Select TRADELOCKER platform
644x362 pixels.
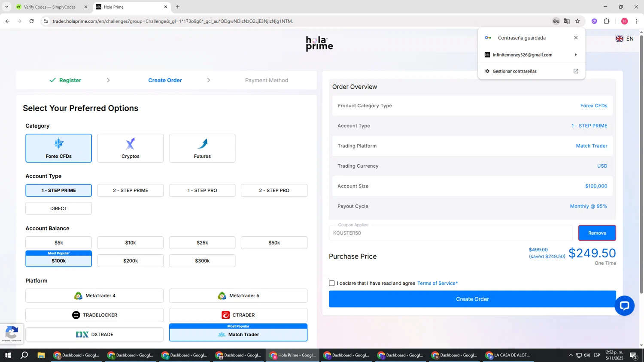pos(94,315)
